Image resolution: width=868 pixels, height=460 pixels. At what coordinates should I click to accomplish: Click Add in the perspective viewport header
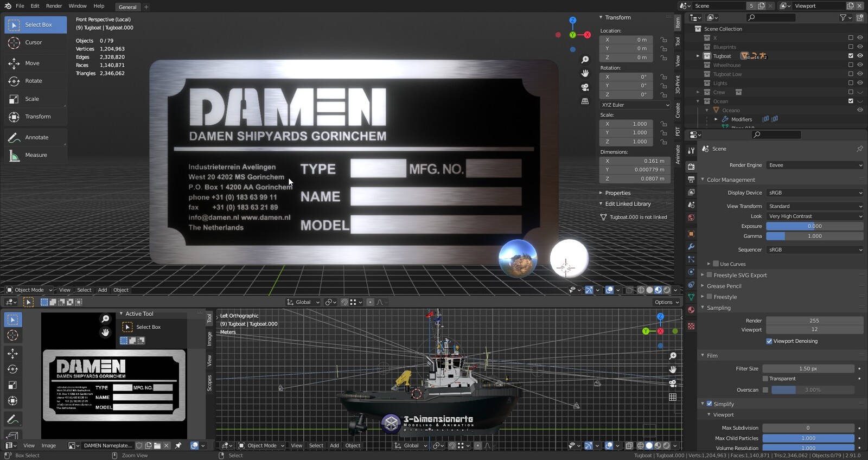pos(102,290)
